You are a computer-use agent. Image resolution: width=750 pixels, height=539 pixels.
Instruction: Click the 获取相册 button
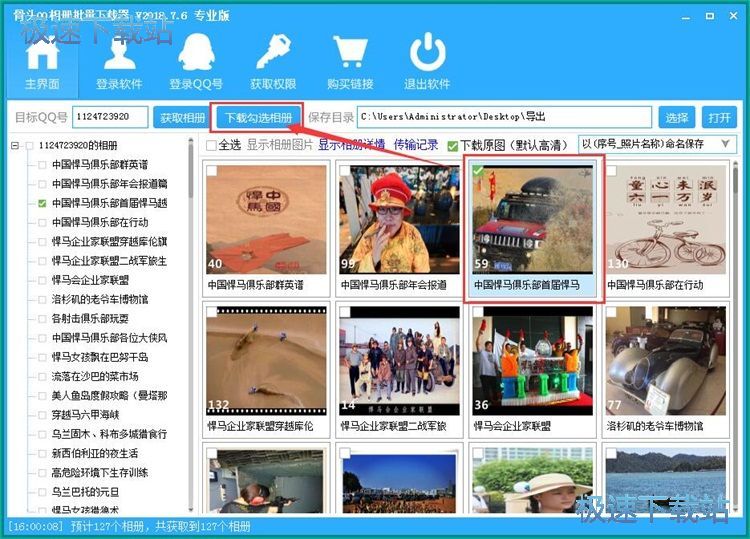click(182, 117)
